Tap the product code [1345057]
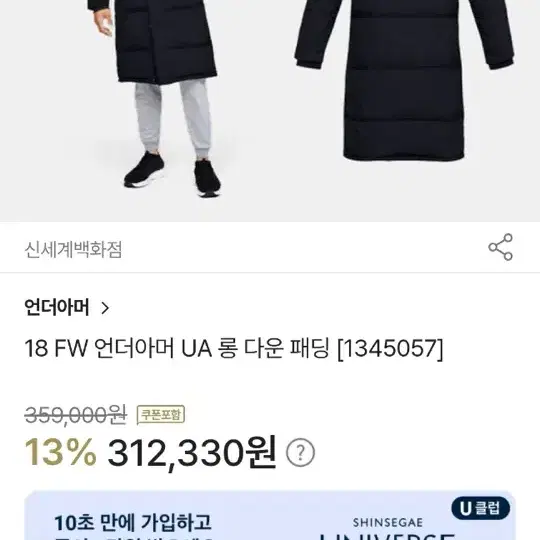This screenshot has width=540, height=540. coord(390,349)
